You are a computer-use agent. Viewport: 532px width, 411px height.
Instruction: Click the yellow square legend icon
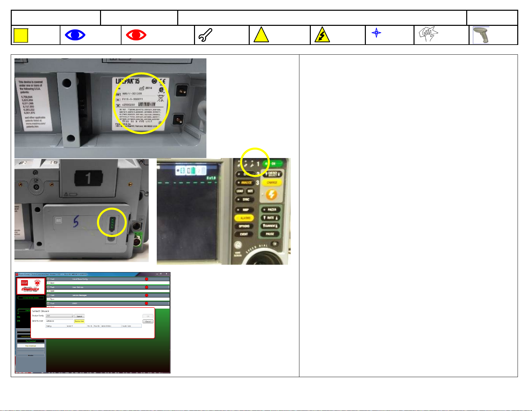(x=21, y=35)
